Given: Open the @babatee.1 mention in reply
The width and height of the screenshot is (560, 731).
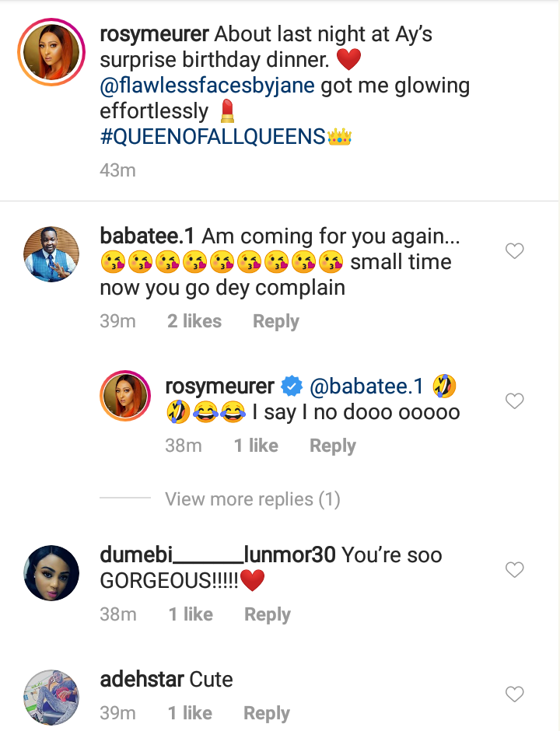Looking at the screenshot, I should (x=366, y=386).
